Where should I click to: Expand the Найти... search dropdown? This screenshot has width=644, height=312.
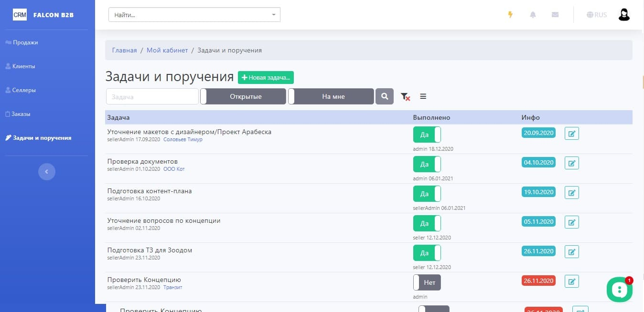pos(194,15)
